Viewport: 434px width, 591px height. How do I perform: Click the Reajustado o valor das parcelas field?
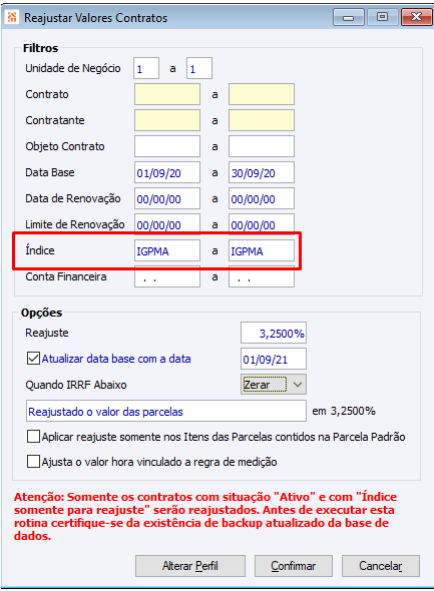166,411
